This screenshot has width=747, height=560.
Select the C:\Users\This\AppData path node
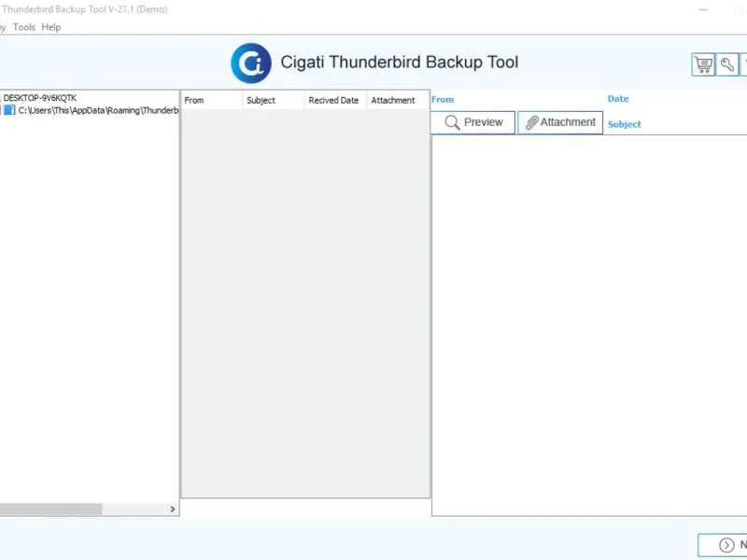tap(98, 110)
